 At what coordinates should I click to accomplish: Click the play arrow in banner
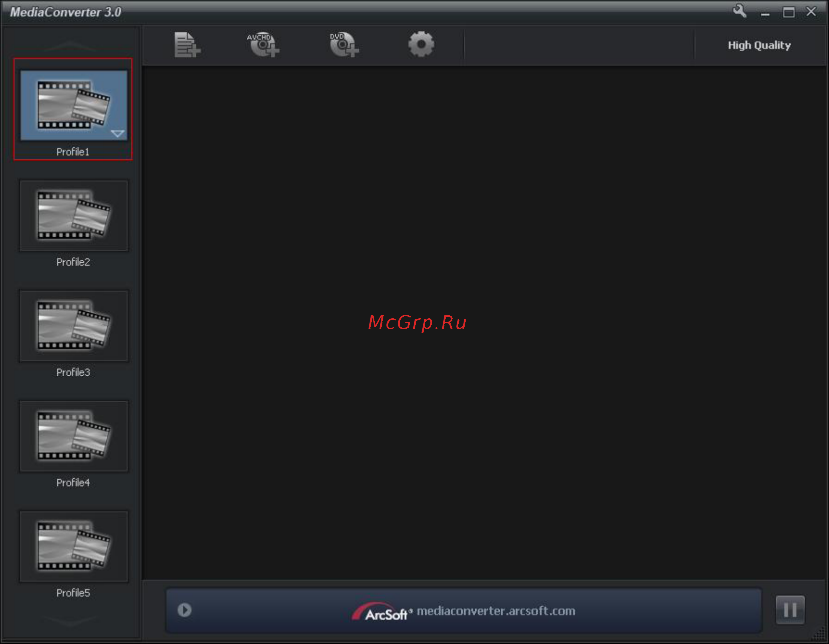[184, 610]
